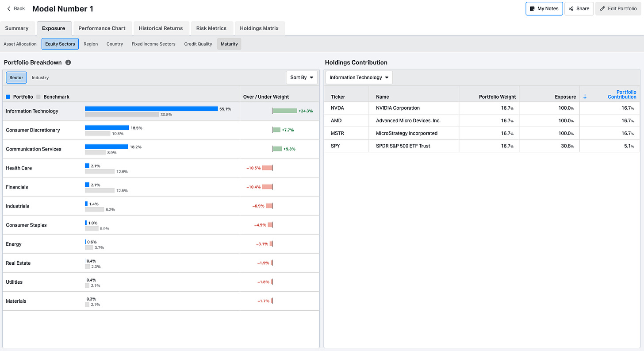Open the Fixed Income Sectors sub-tab
644x351 pixels.
153,44
